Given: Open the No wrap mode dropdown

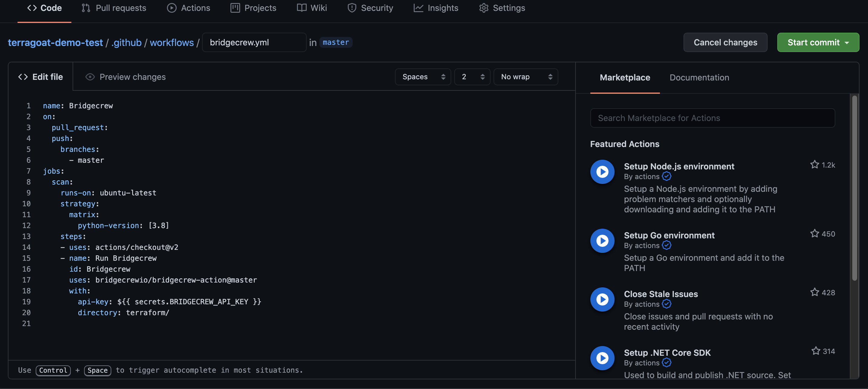Looking at the screenshot, I should click(x=526, y=77).
